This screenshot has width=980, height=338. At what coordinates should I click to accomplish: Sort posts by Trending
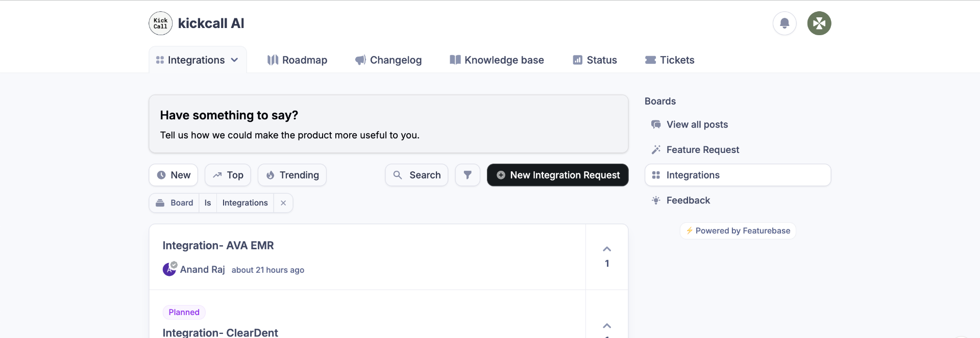[292, 175]
